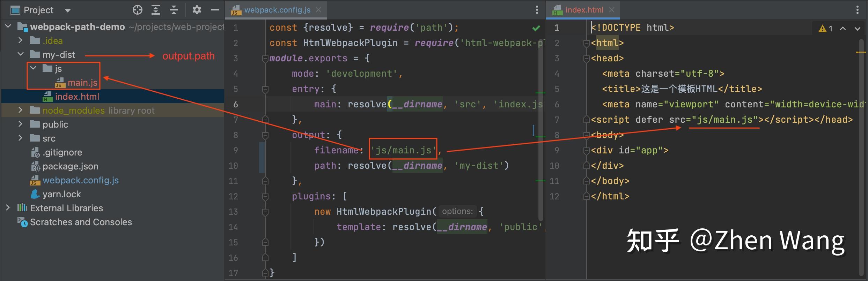Screen dimensions: 868x281
Task: Click the my-dist folder icon
Action: [35, 54]
